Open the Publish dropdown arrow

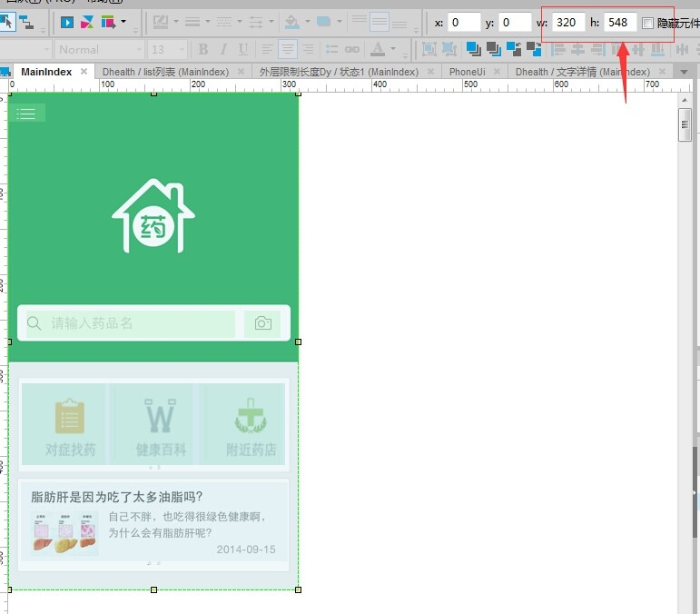point(123,21)
